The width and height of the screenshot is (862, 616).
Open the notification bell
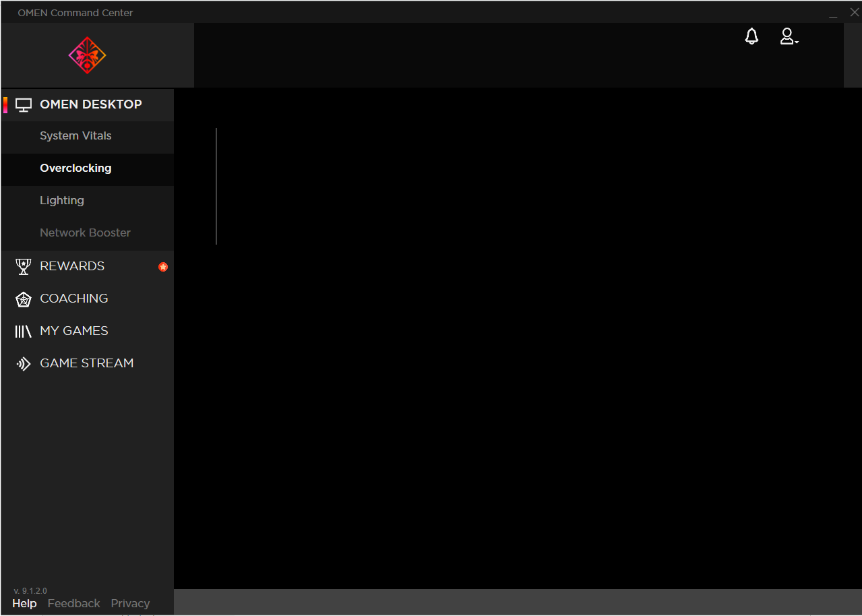click(751, 36)
